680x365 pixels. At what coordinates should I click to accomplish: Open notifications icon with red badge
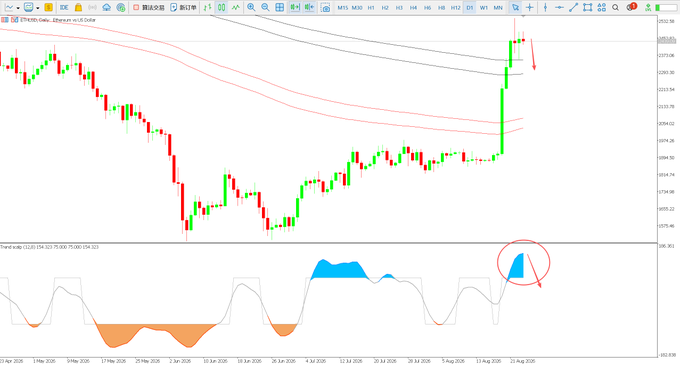point(631,7)
